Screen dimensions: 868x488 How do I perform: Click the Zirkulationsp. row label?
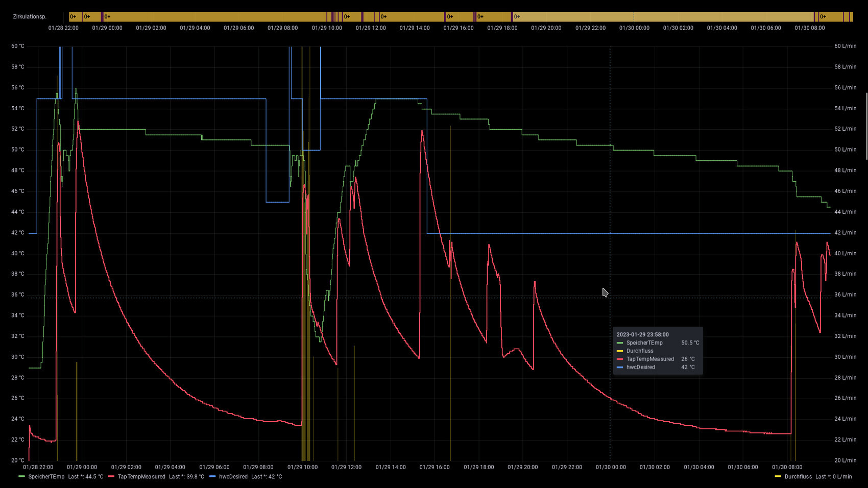click(30, 17)
